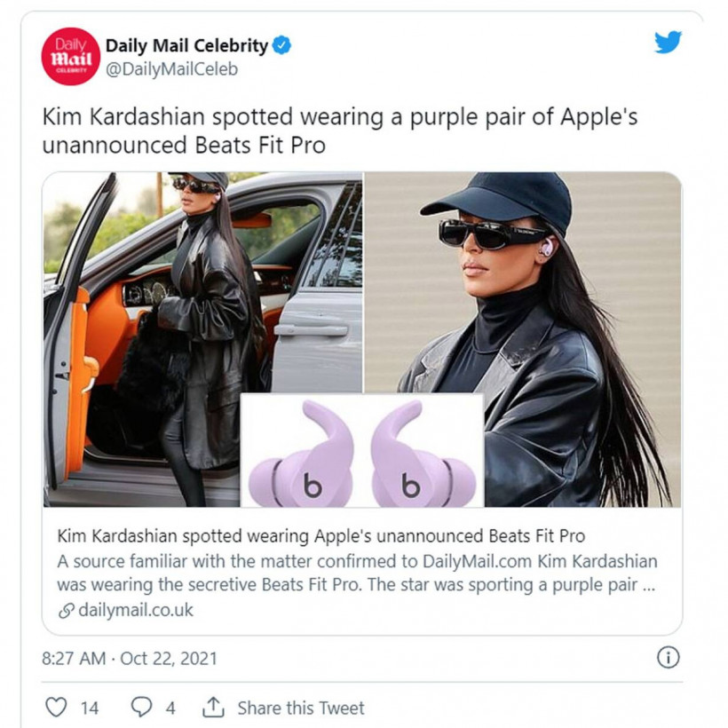Click the article card headline about Beats Fit Pro
Image resolution: width=728 pixels, height=728 pixels.
320,535
